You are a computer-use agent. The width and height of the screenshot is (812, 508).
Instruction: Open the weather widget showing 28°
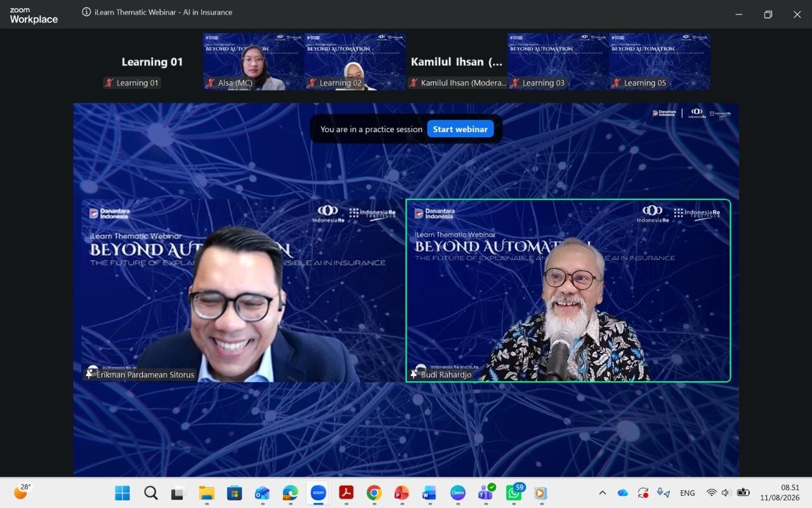pos(22,491)
